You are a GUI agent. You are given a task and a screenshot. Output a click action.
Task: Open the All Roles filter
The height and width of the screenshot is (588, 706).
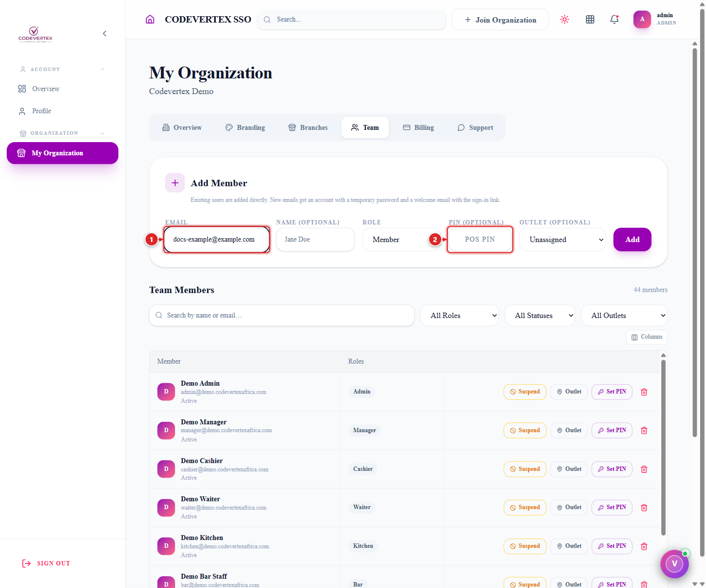[459, 316]
